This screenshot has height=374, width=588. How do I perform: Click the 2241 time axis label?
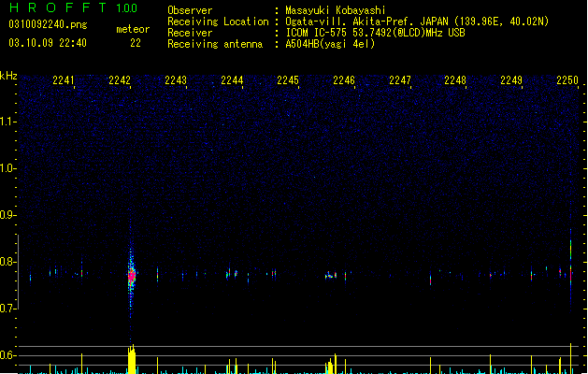click(64, 80)
